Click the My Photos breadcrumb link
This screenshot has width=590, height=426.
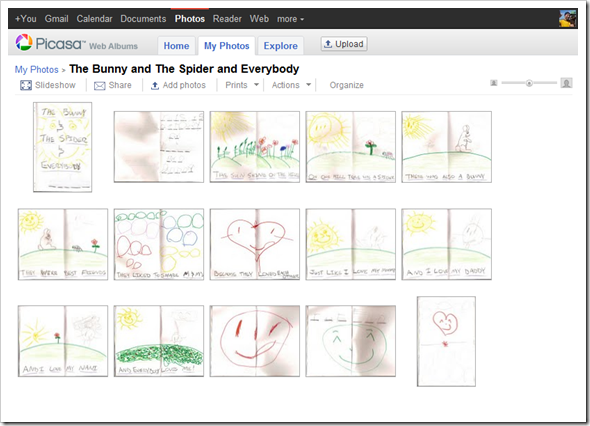(36, 70)
